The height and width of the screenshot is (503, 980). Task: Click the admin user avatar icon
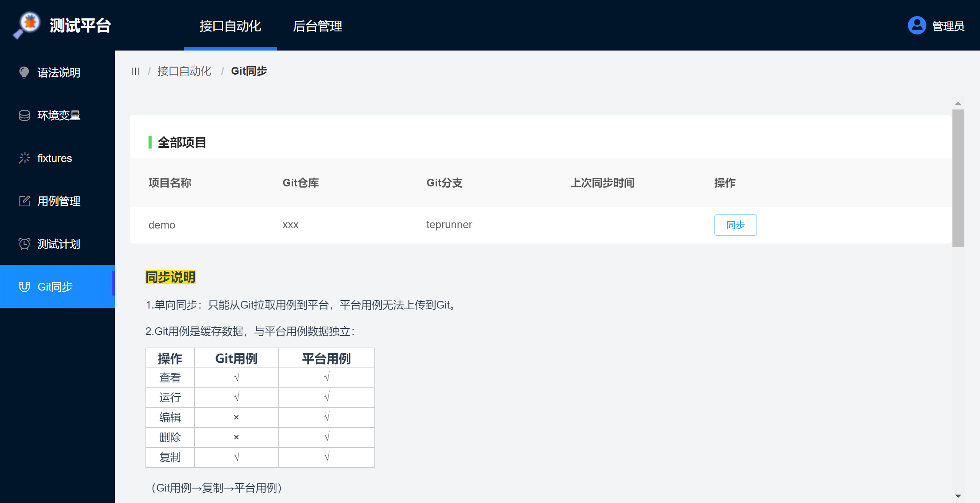click(x=917, y=26)
